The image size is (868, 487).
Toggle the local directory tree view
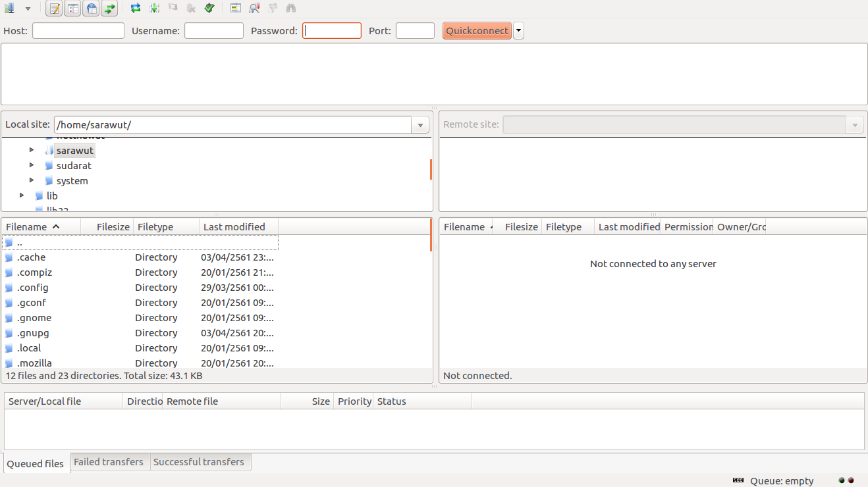coord(73,9)
